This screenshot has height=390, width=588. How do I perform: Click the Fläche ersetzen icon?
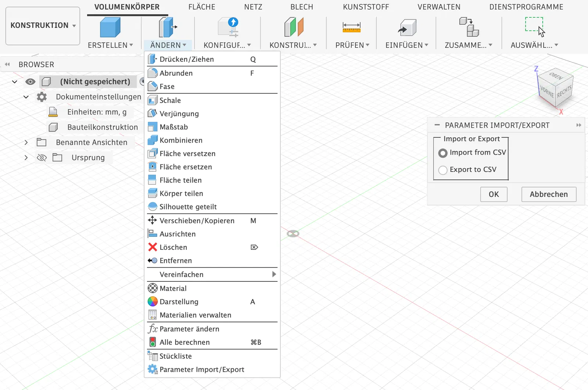point(153,167)
